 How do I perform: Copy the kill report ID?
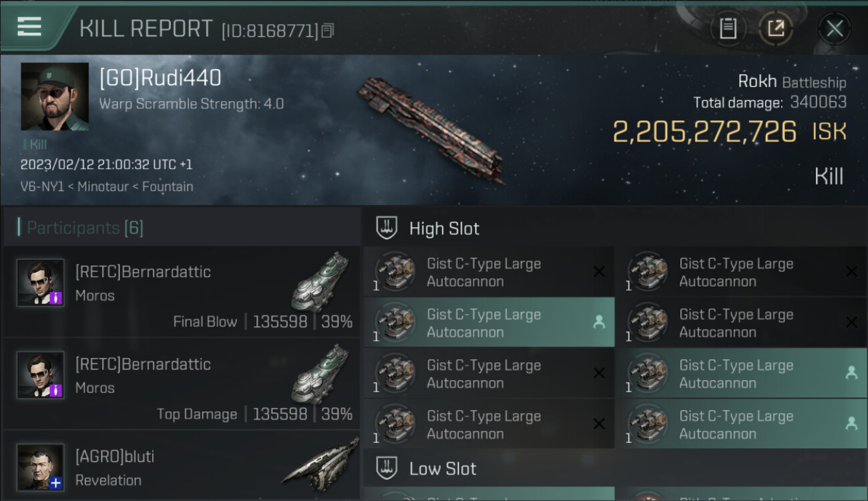[x=327, y=31]
